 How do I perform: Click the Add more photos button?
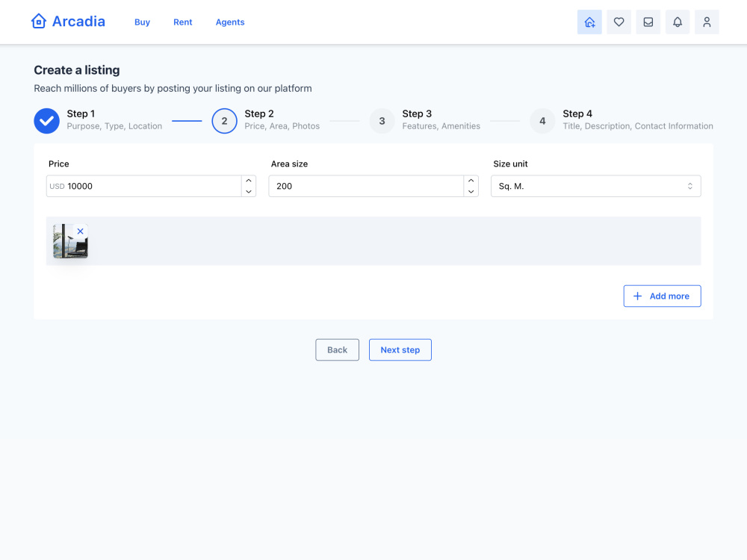(x=662, y=296)
